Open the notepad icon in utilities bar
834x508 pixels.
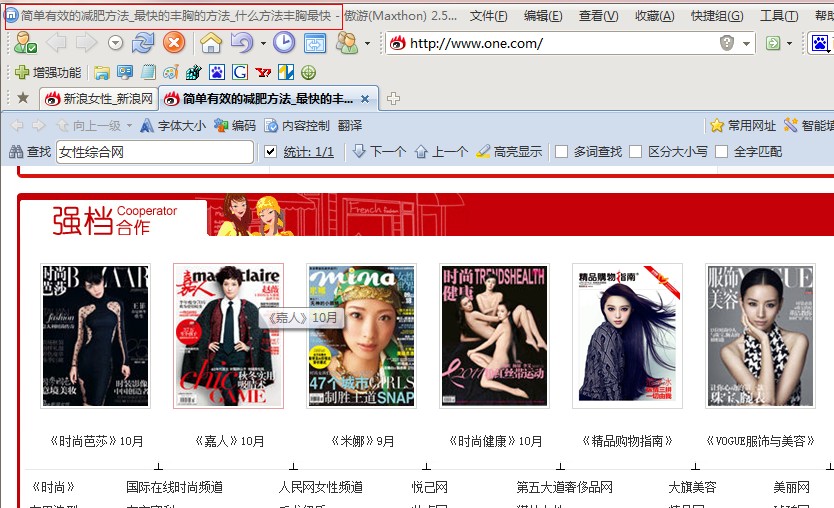pos(148,72)
